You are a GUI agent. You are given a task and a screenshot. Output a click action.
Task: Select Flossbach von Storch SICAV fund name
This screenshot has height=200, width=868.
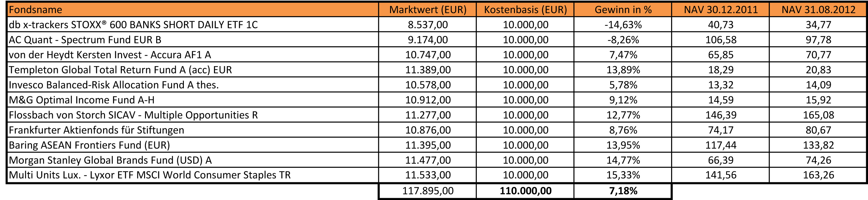pyautogui.click(x=133, y=115)
